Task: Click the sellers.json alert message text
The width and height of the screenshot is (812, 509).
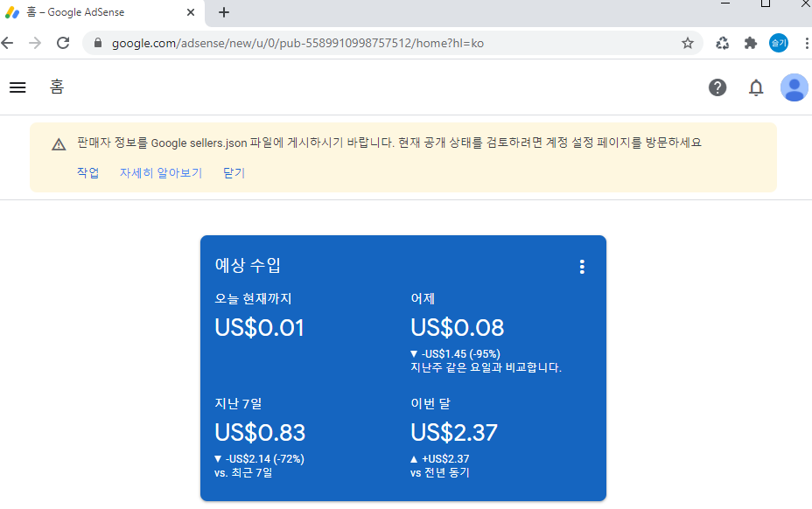Action: [x=388, y=143]
